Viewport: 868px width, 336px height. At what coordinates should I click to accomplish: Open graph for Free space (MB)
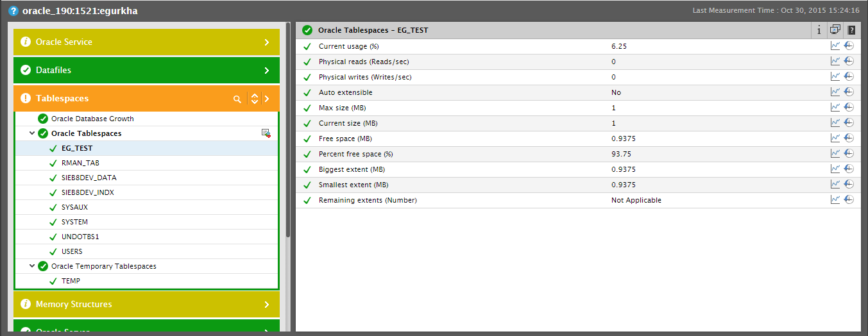pos(835,138)
